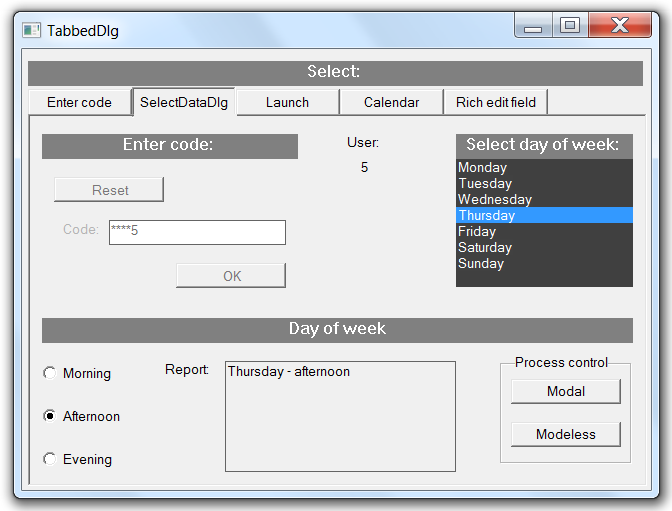Image resolution: width=672 pixels, height=511 pixels.
Task: Click the TabbedDlg title bar app icon
Action: click(x=31, y=30)
